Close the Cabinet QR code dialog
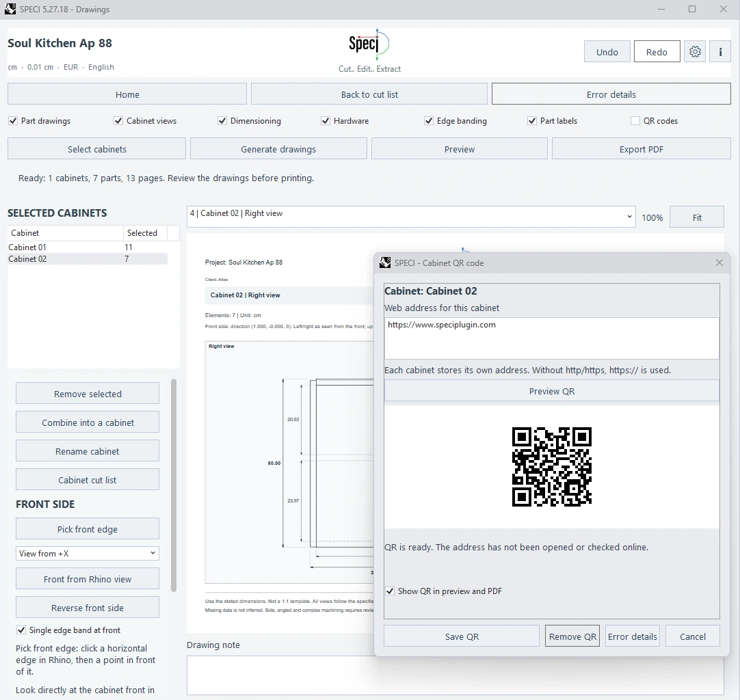This screenshot has height=700, width=740. [x=719, y=262]
